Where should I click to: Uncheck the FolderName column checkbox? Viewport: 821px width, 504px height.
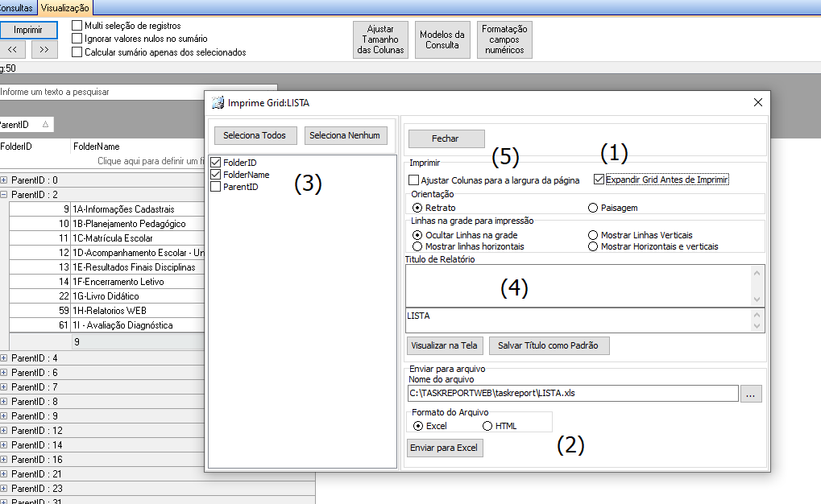click(x=215, y=174)
